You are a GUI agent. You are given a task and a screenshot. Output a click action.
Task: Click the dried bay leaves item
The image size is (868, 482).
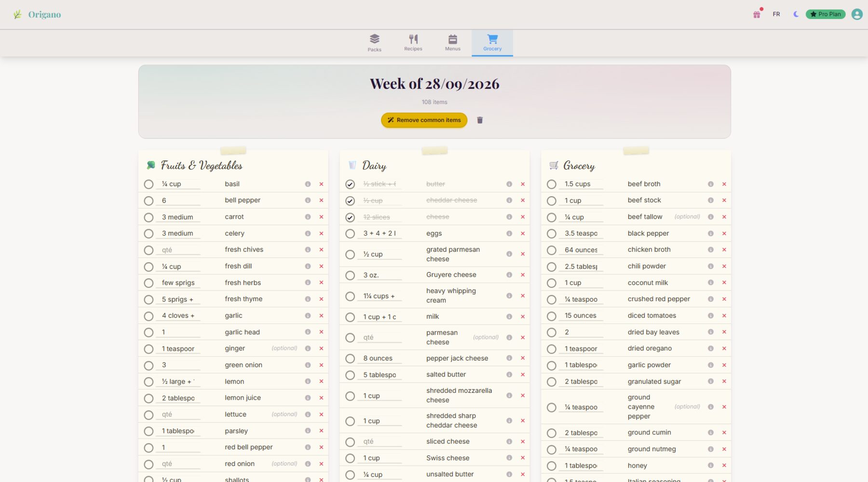[x=653, y=332]
